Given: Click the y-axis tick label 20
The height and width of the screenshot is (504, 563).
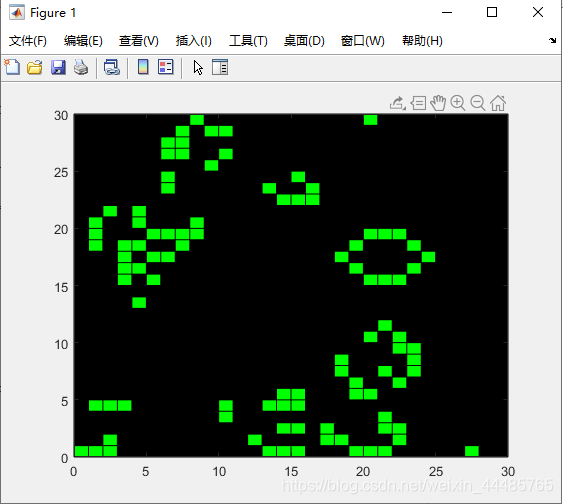Looking at the screenshot, I should click(x=61, y=229).
